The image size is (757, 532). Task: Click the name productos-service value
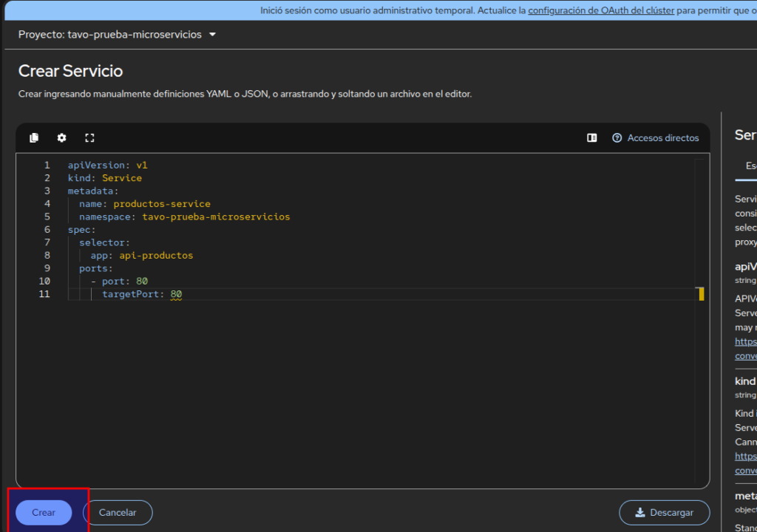tap(161, 204)
